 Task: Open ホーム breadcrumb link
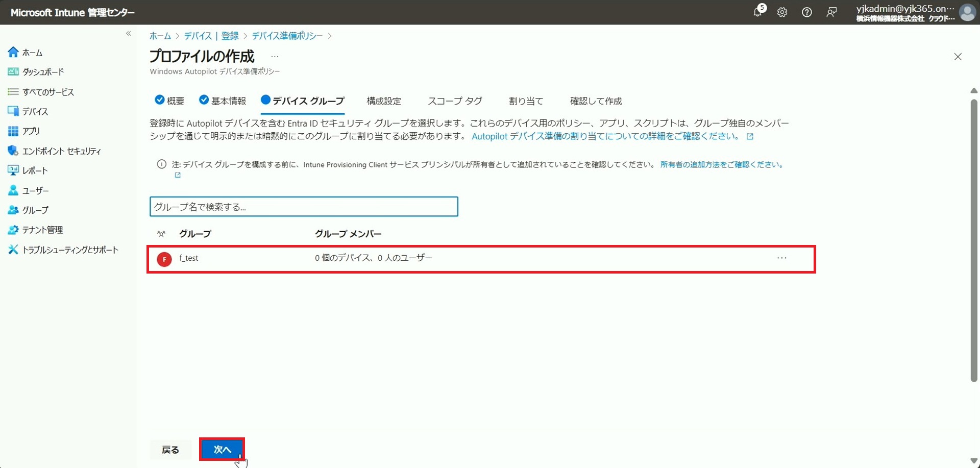(160, 36)
